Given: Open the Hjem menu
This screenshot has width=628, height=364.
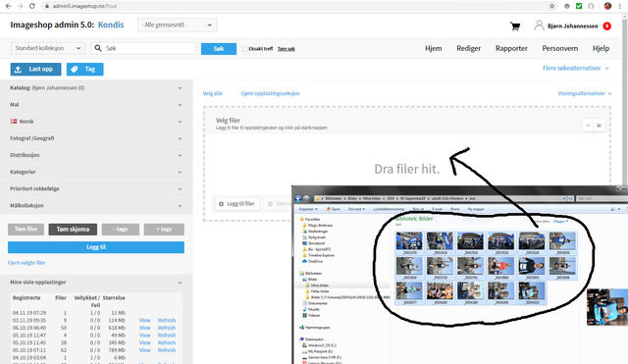Looking at the screenshot, I should (434, 48).
